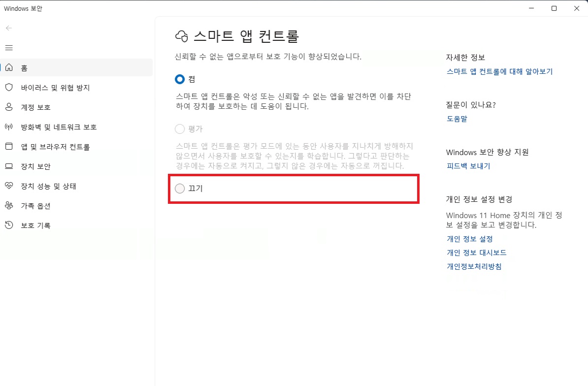
Task: Close the Windows 보안 window
Action: click(577, 8)
